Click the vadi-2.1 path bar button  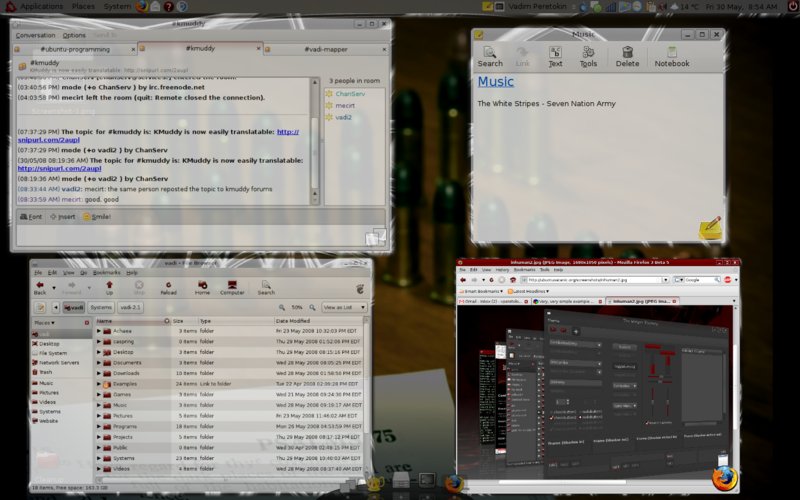click(131, 308)
